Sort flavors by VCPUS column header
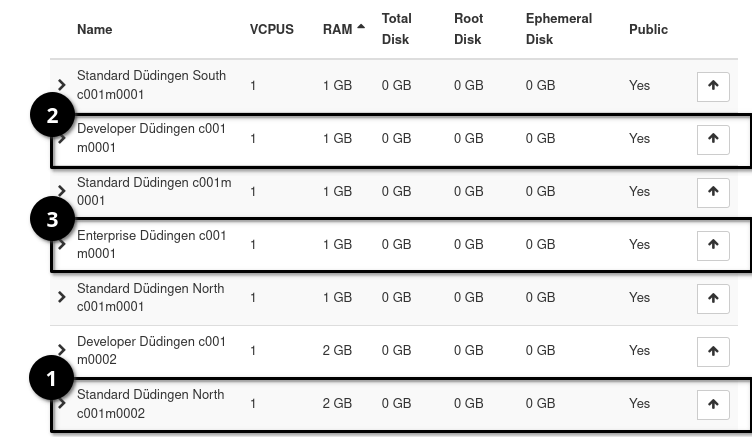Image resolution: width=752 pixels, height=437 pixels. pyautogui.click(x=271, y=29)
